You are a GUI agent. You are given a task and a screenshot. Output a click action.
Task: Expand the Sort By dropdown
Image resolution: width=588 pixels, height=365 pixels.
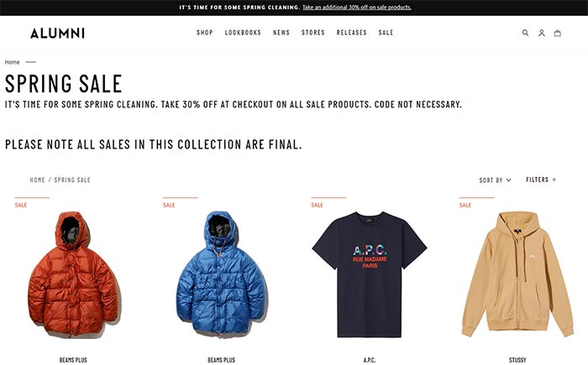(x=495, y=180)
